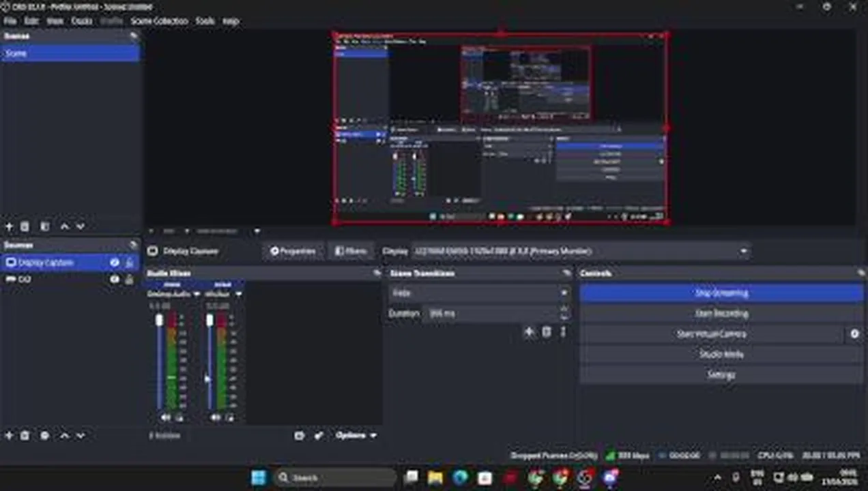
Task: Open Properties for Display Capture source
Action: pyautogui.click(x=293, y=251)
